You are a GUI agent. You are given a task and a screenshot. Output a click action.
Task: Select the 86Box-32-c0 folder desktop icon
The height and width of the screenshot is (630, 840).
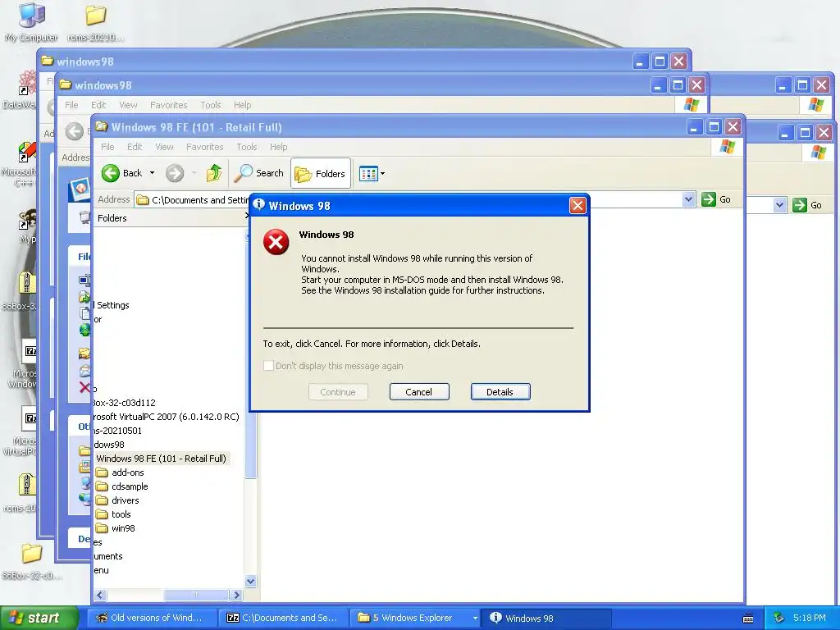click(x=32, y=561)
